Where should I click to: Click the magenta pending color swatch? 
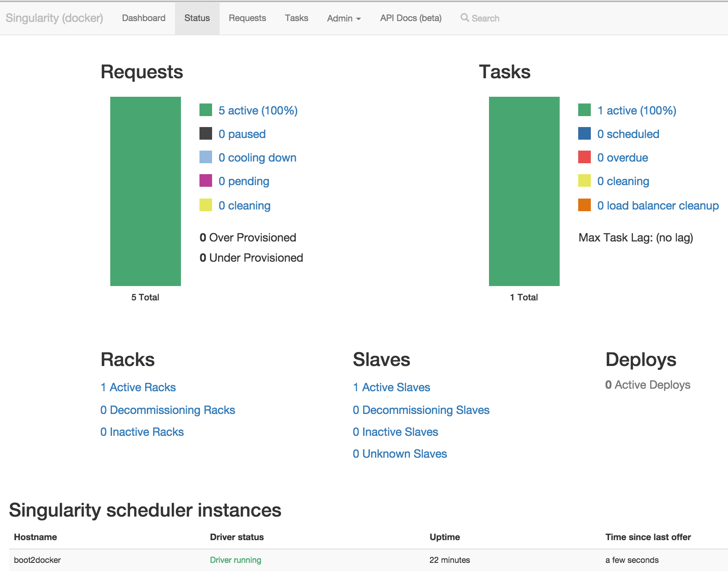206,180
